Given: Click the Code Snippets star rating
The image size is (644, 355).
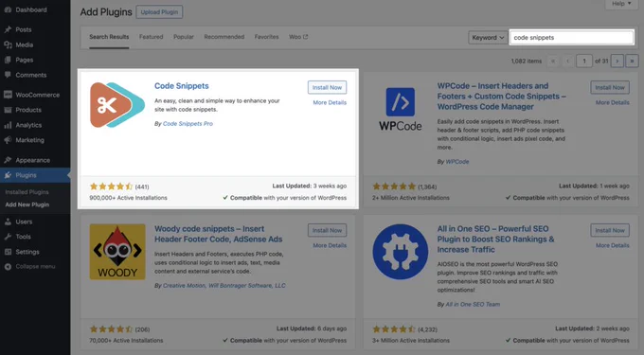Looking at the screenshot, I should [111, 186].
